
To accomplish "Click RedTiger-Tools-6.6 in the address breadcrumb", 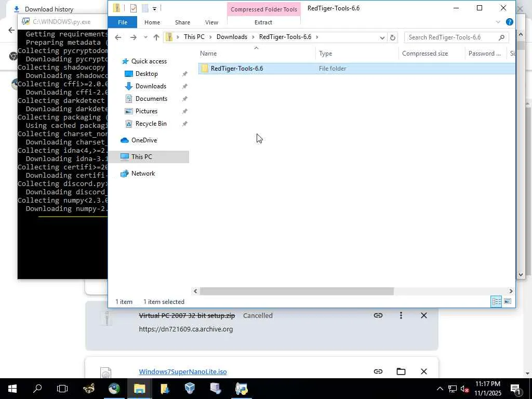I will pos(285,37).
